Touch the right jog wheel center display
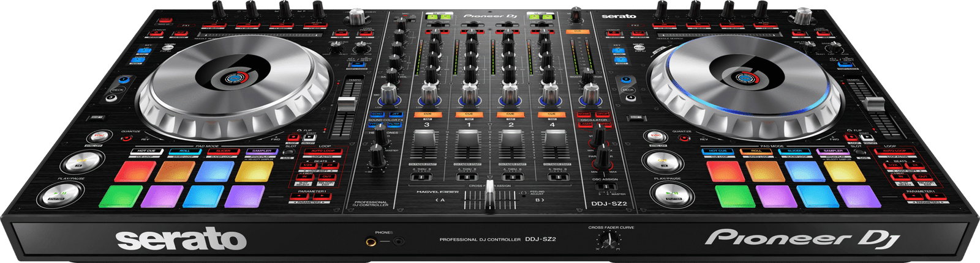 coord(745,78)
